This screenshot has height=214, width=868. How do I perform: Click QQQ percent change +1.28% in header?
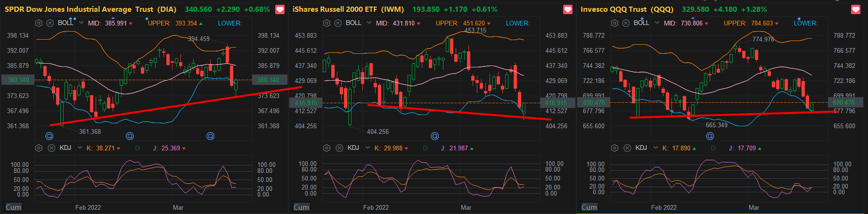(754, 9)
